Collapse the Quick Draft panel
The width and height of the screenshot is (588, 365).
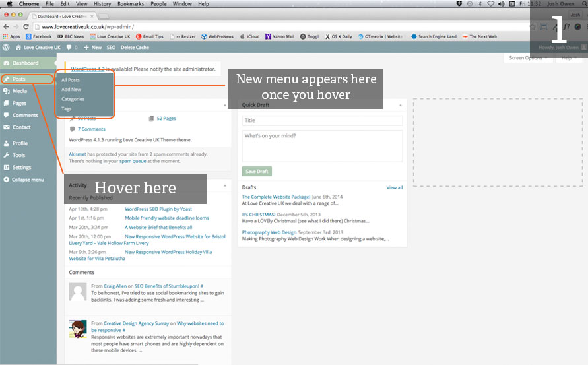[x=400, y=105]
